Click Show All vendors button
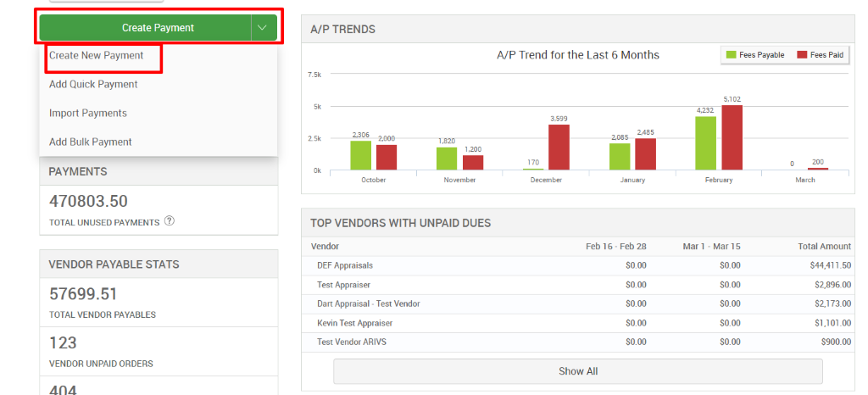Screen dimensions: 868x395 pyautogui.click(x=578, y=371)
